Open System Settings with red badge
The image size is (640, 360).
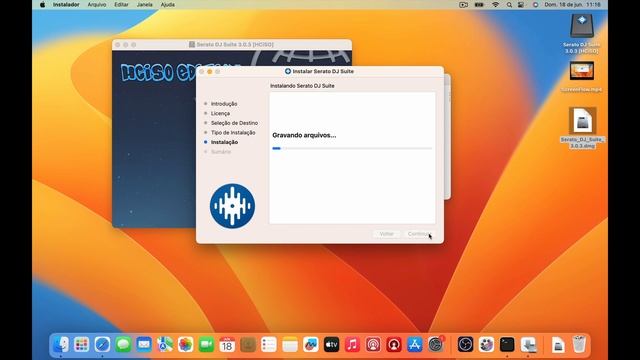click(436, 344)
